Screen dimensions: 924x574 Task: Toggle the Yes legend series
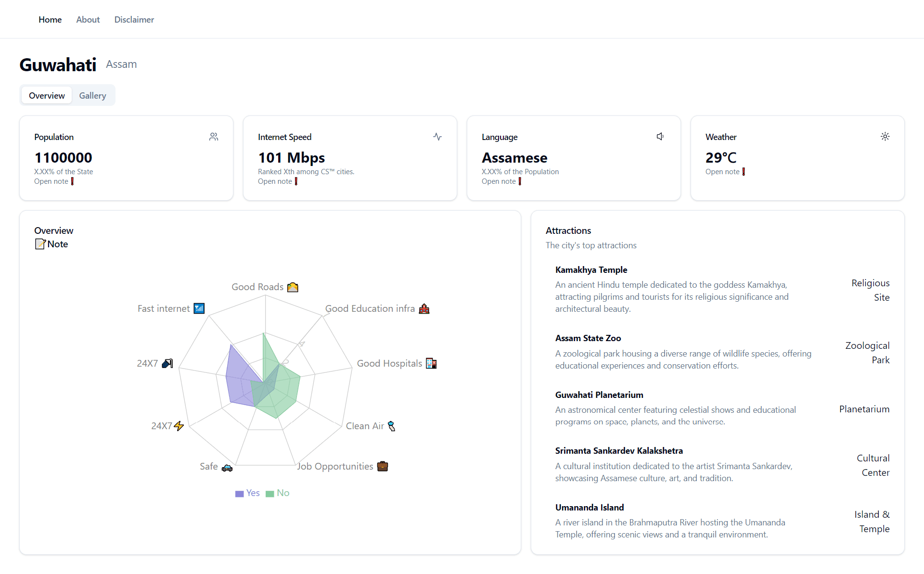[x=247, y=493]
